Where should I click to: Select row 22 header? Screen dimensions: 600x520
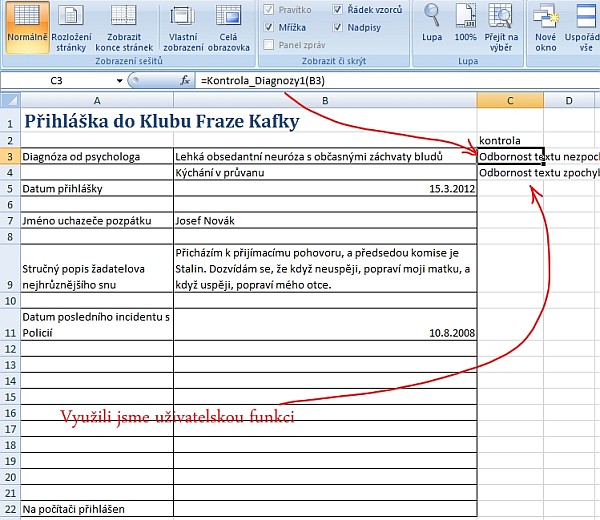[10, 509]
